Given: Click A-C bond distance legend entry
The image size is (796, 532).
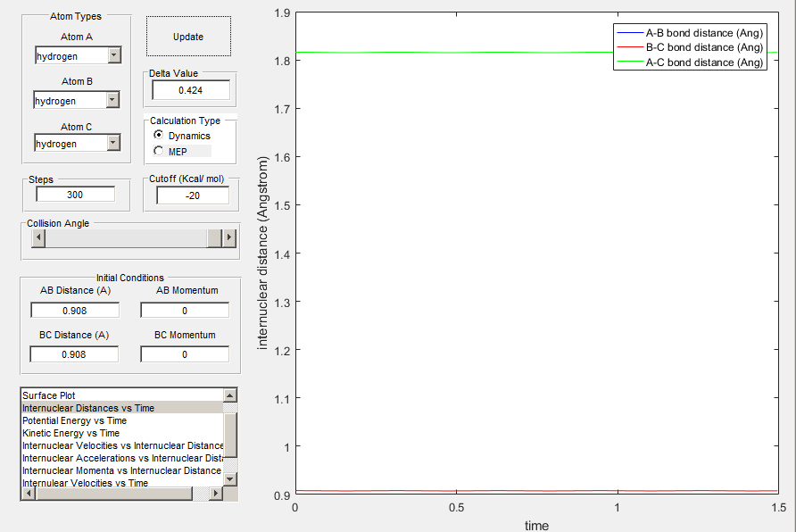Looking at the screenshot, I should point(690,62).
